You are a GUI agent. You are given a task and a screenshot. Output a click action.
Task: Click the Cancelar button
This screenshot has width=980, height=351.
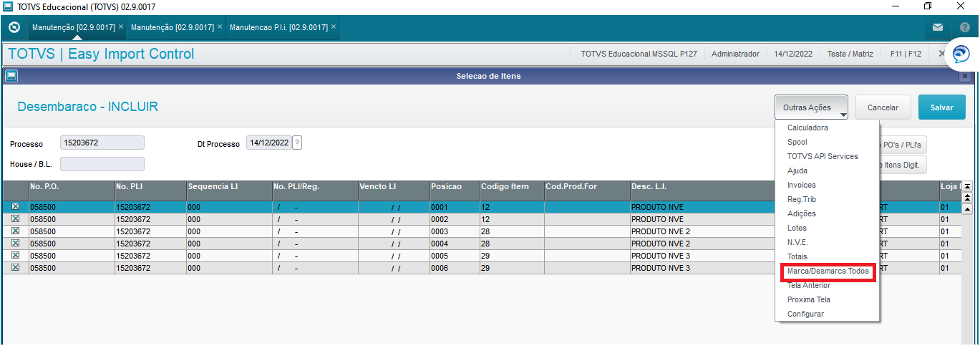(x=883, y=107)
